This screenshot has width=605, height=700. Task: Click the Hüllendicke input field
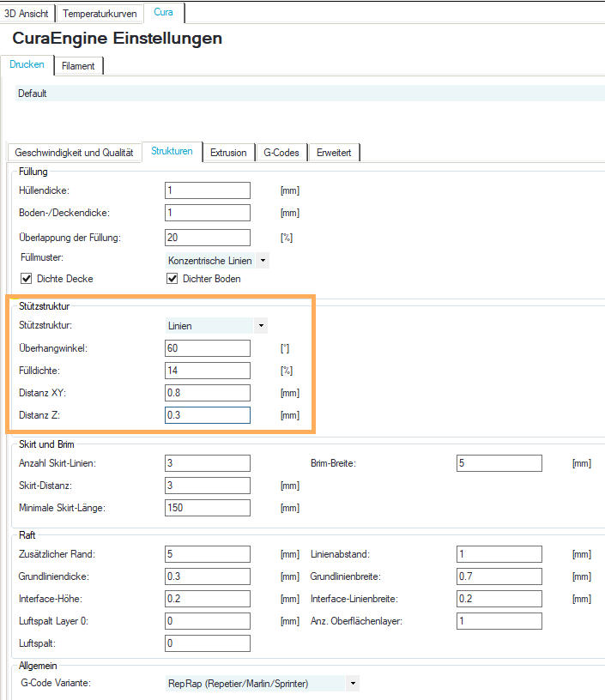click(x=208, y=190)
